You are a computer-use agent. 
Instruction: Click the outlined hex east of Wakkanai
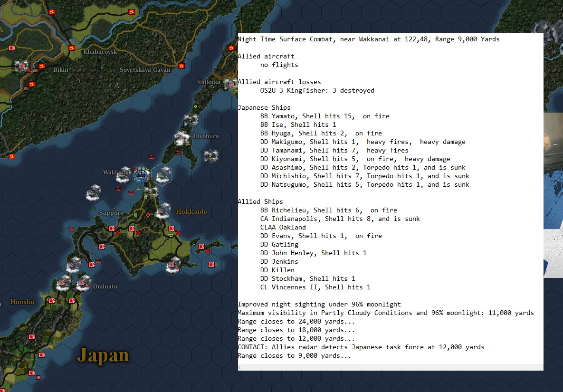click(x=162, y=174)
